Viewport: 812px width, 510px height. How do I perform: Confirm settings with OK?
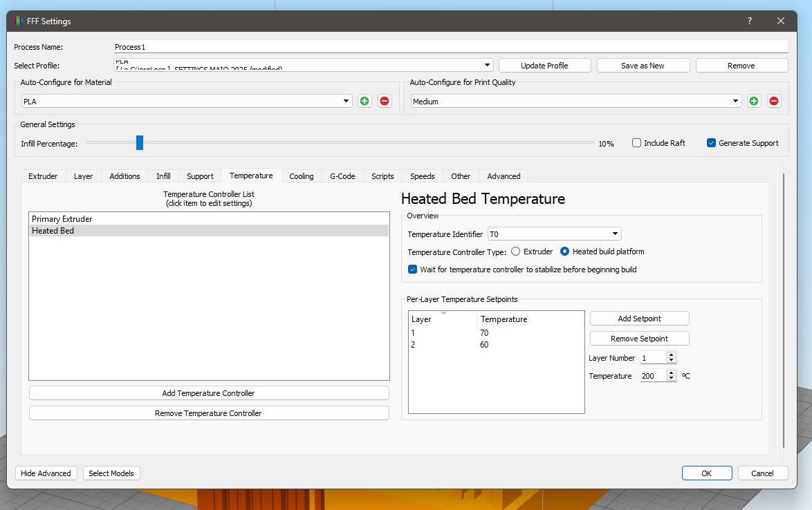(707, 473)
